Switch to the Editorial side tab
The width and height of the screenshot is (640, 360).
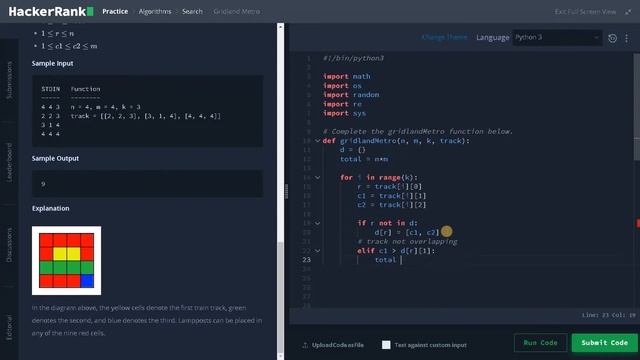tap(9, 327)
